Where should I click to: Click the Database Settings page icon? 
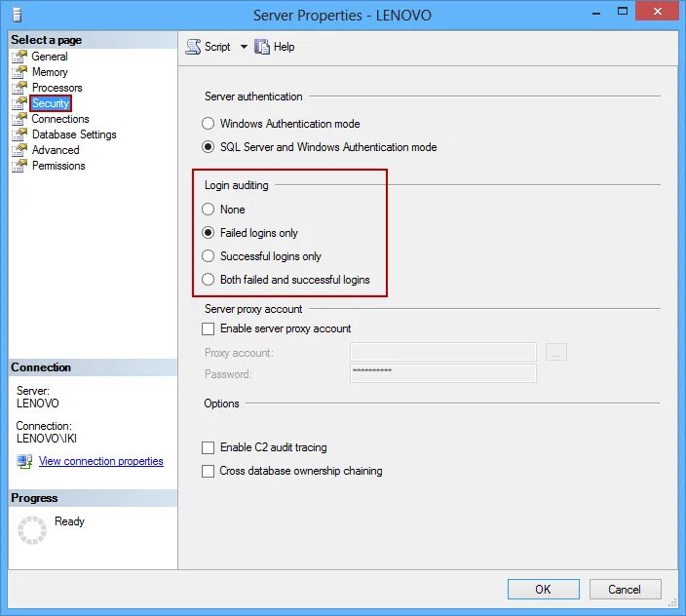pos(19,135)
